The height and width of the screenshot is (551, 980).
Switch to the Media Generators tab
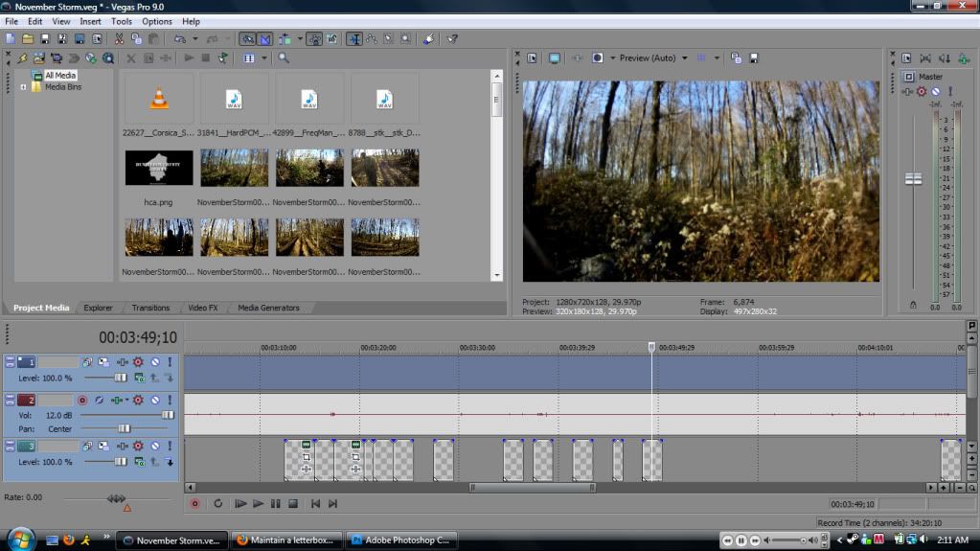pyautogui.click(x=268, y=308)
